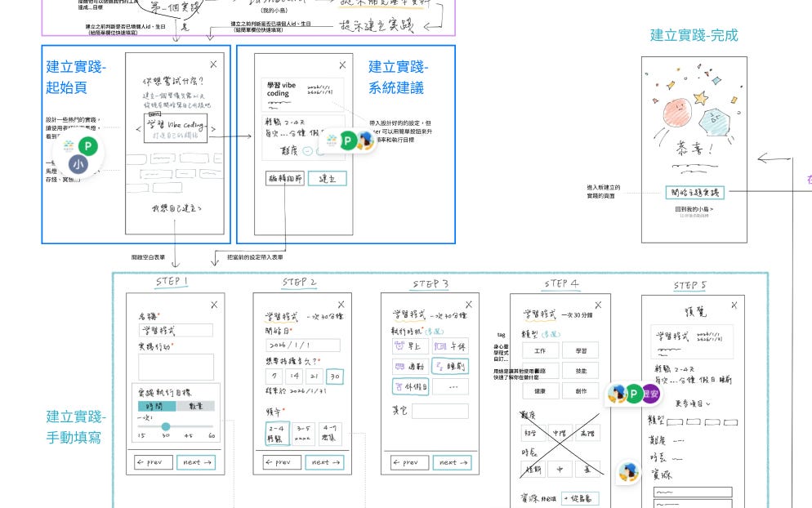Image resolution: width=812 pixels, height=508 pixels.
Task: Click the 回到我的小島 link on 恭喜 screen
Action: coord(694,209)
